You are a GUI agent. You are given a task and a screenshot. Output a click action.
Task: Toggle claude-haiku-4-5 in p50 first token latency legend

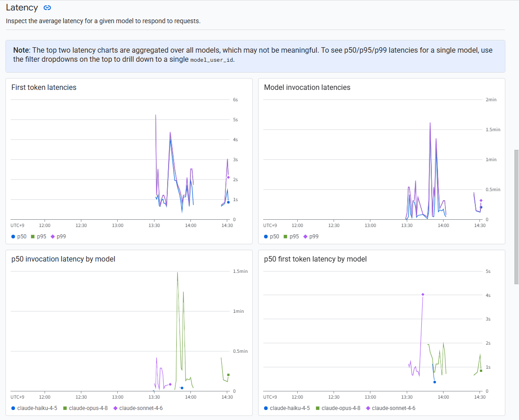pos(287,408)
